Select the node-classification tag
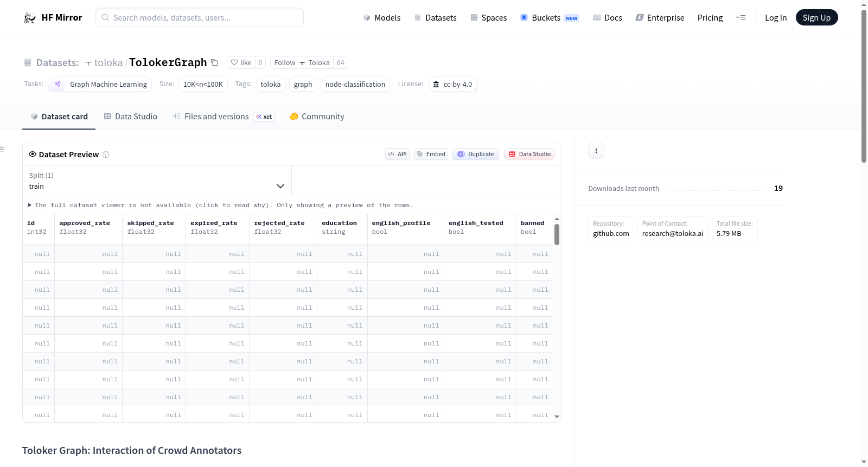The height and width of the screenshot is (467, 868). pos(355,84)
